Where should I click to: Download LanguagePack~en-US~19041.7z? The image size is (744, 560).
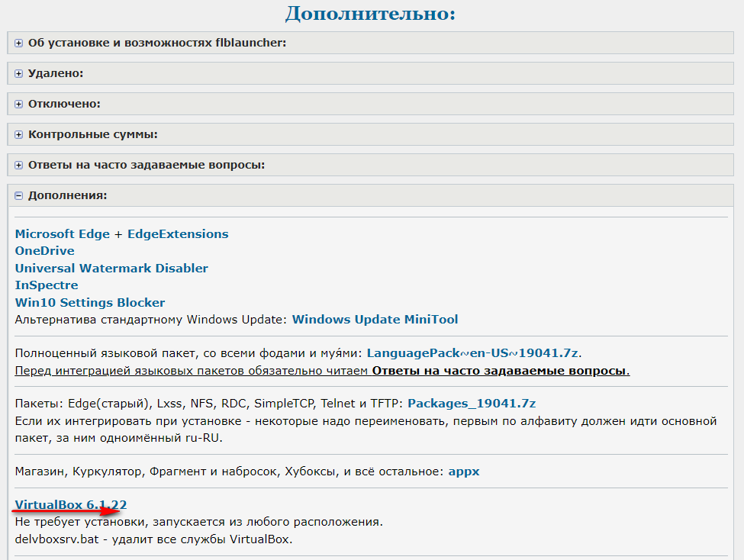(473, 353)
